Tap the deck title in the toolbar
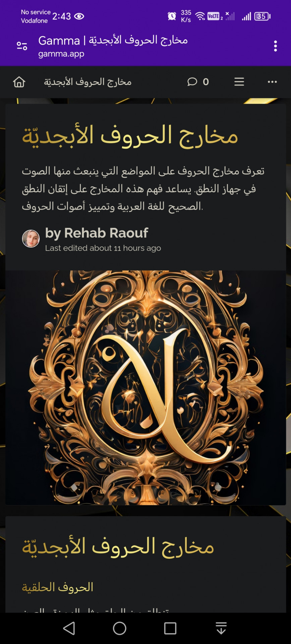291x644 pixels. click(88, 82)
